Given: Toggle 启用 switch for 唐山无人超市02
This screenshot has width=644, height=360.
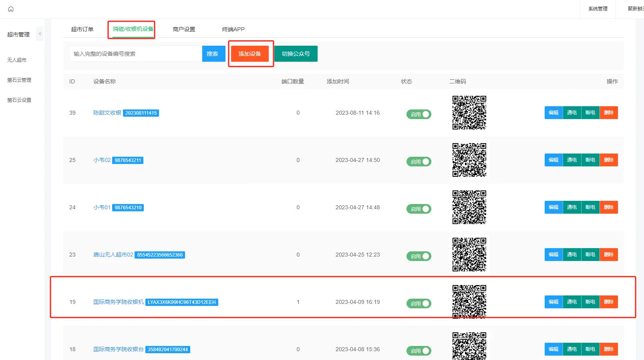Looking at the screenshot, I should (419, 256).
